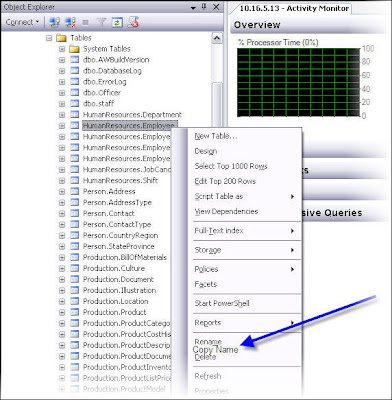The height and width of the screenshot is (400, 392).
Task: Click the Person.Contact table icon
Action: click(x=75, y=214)
